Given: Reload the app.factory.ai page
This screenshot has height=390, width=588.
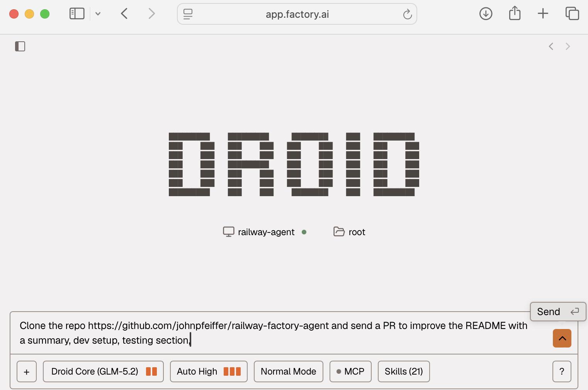Looking at the screenshot, I should tap(407, 14).
